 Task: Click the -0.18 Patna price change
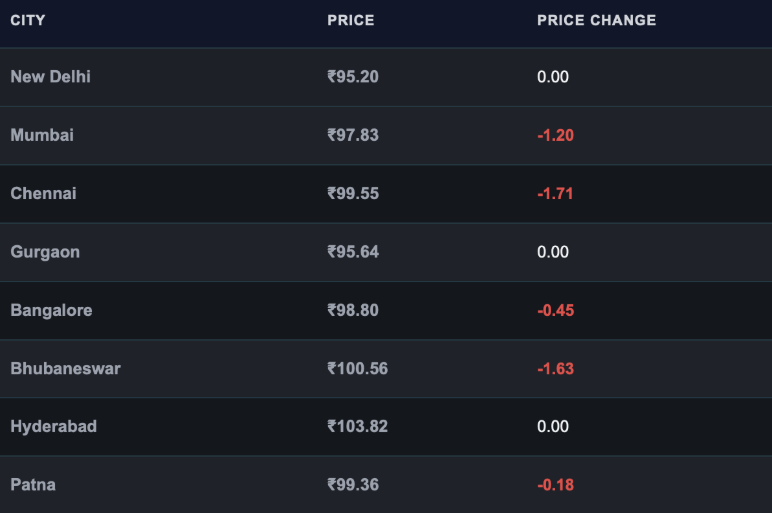(555, 485)
